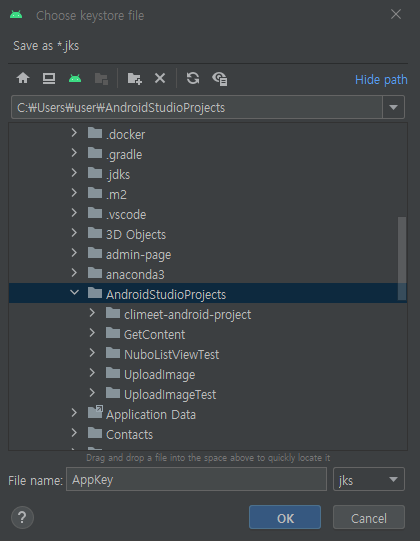Viewport: 420px width, 541px height.
Task: Collapse the AndroidStudioProjects folder
Action: click(74, 293)
